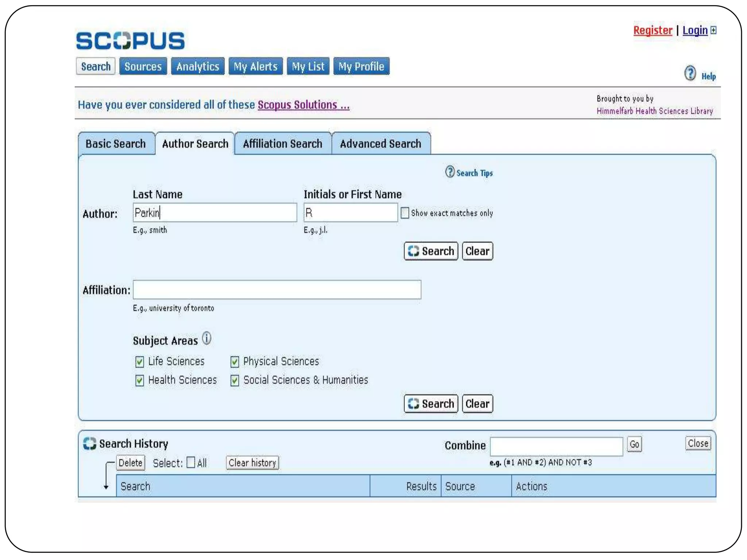Close the Search History panel
This screenshot has height=560, width=747.
[x=698, y=443]
